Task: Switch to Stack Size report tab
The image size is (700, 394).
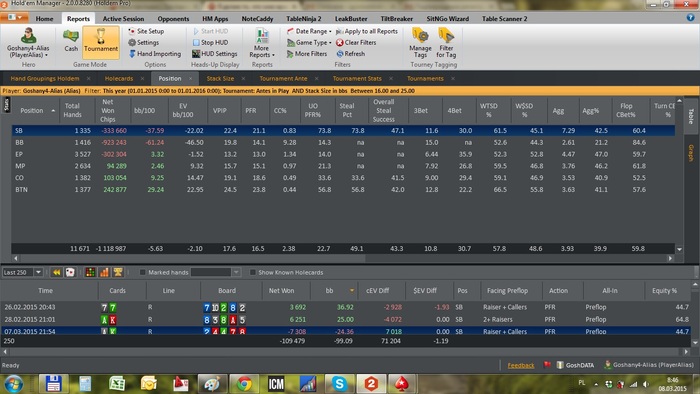Action: click(220, 79)
